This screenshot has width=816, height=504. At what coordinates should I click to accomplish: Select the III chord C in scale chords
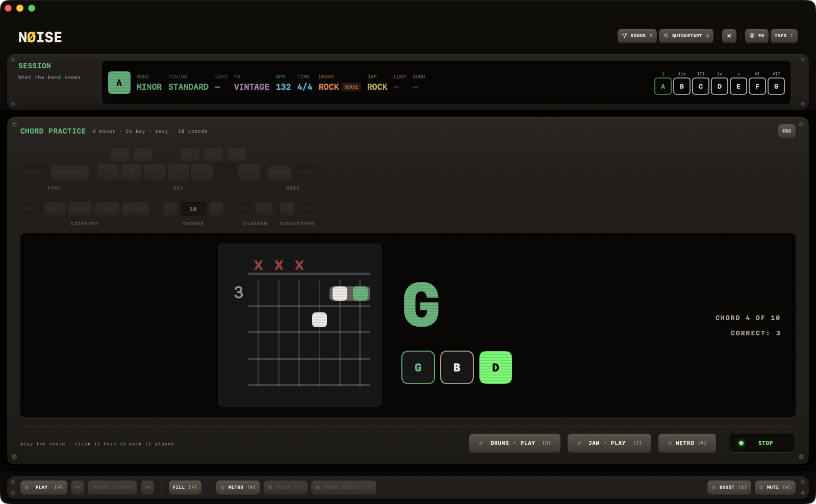click(701, 86)
